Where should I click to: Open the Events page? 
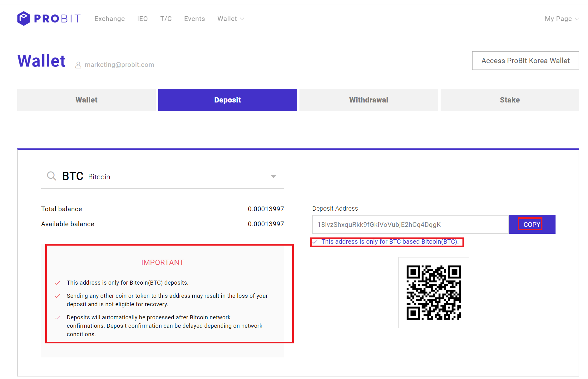[x=195, y=19]
